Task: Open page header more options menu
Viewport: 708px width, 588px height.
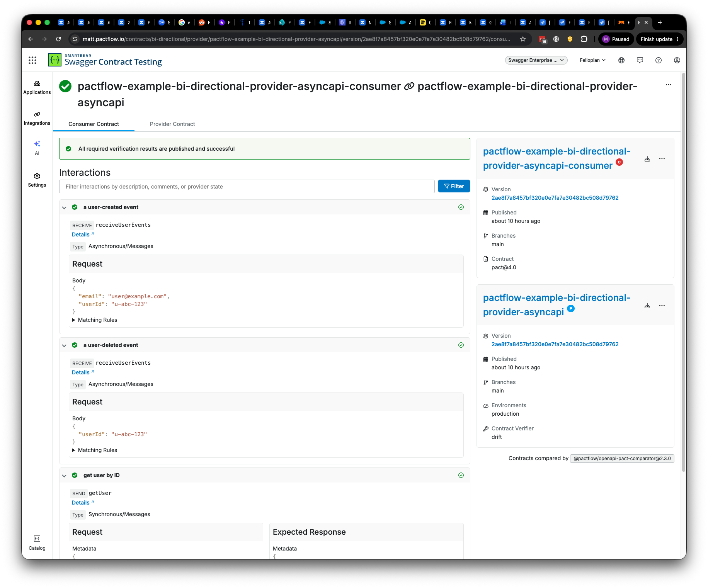Action: click(x=669, y=85)
